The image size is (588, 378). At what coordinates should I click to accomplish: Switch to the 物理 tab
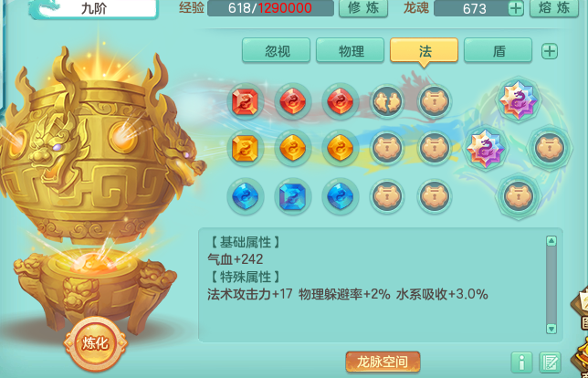point(351,50)
